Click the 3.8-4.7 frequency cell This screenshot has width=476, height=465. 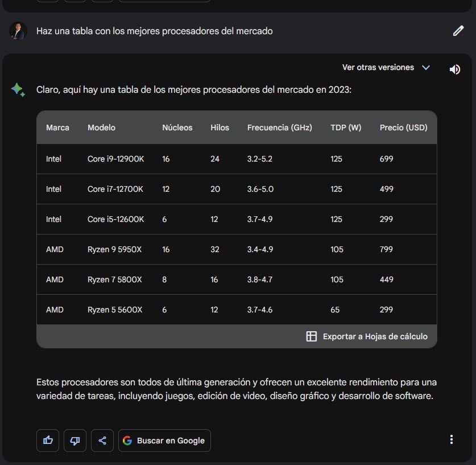pyautogui.click(x=259, y=279)
